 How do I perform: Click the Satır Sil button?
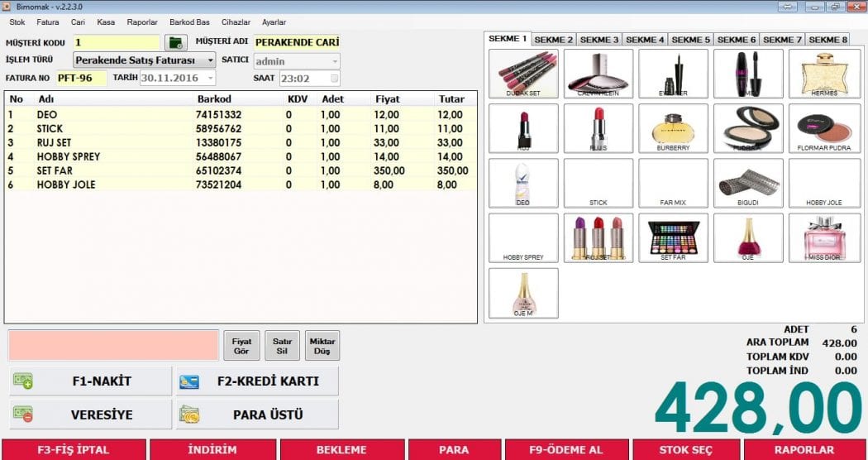pyautogui.click(x=282, y=346)
